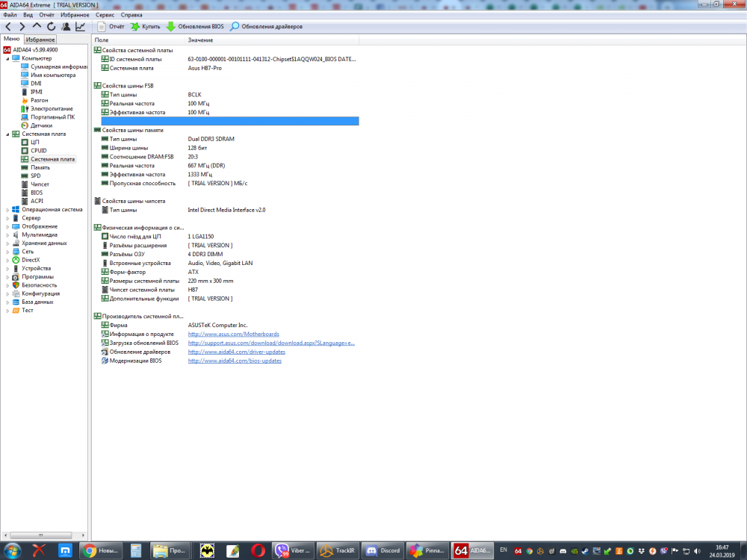The height and width of the screenshot is (560, 747).
Task: Open asus.com/Motherboards product link
Action: pos(233,335)
